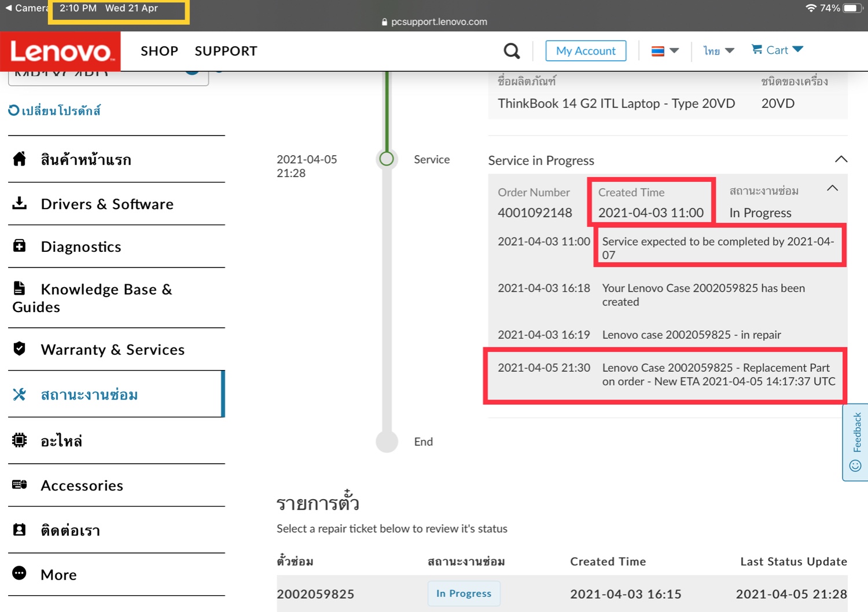868x612 pixels.
Task: Click the home icon beside สินค้าหน้าแรก
Action: click(x=20, y=159)
